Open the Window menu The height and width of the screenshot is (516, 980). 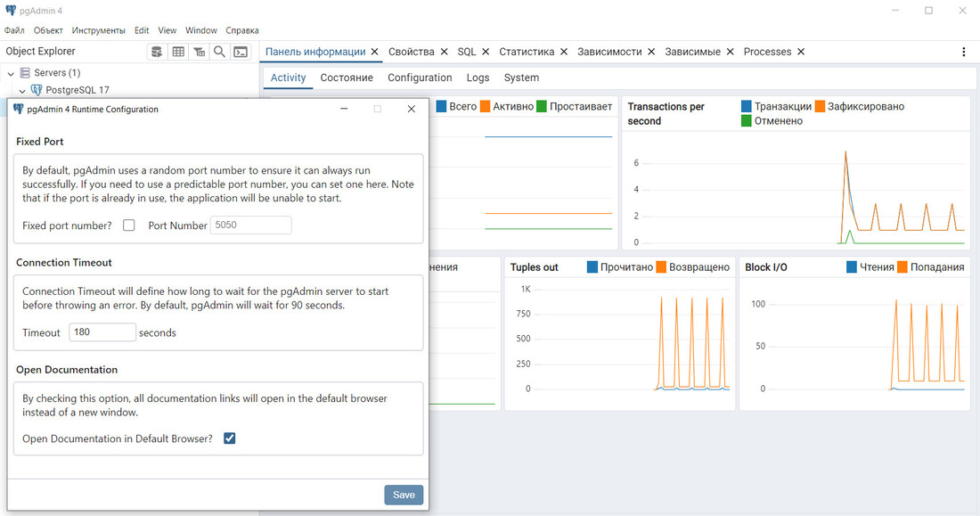click(x=201, y=30)
